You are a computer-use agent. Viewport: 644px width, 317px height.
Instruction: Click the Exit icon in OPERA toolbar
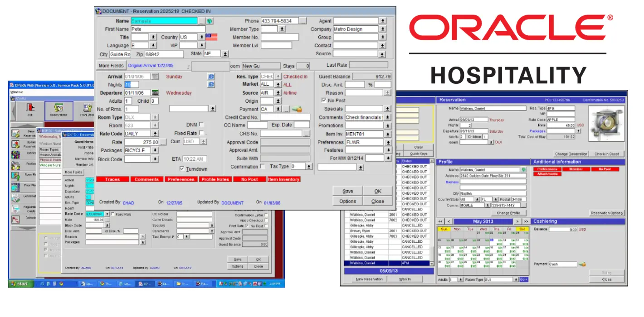point(30,110)
